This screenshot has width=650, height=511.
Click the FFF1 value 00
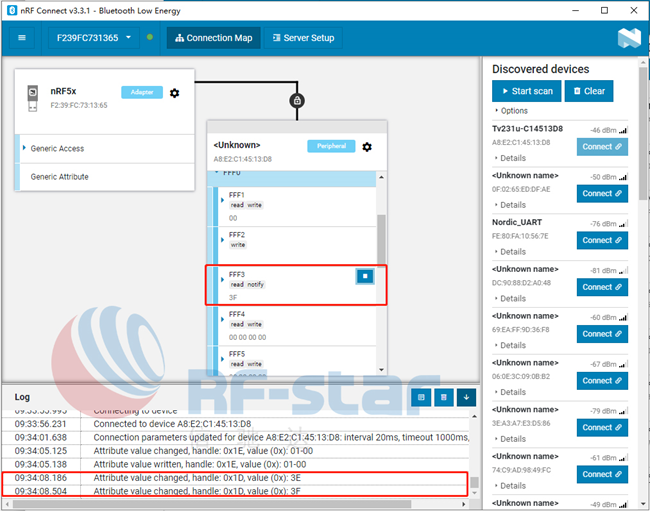[x=233, y=218]
